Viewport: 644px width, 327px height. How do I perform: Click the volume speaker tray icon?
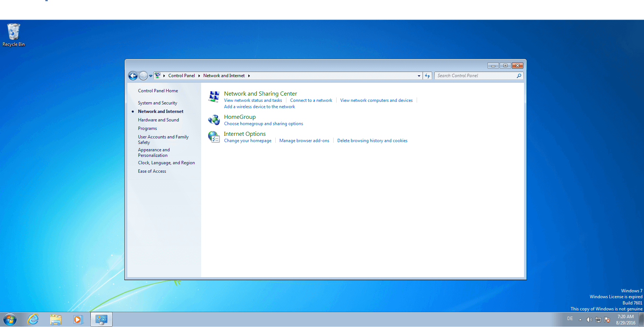(589, 320)
